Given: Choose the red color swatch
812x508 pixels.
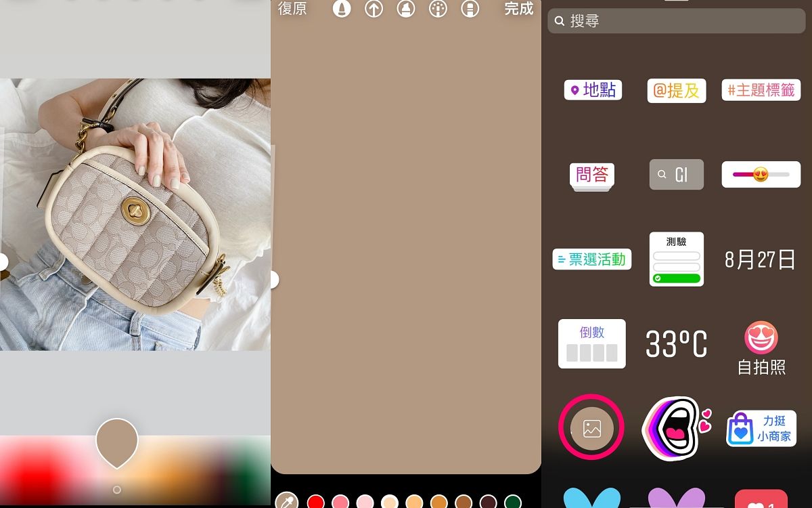Looking at the screenshot, I should 316,502.
